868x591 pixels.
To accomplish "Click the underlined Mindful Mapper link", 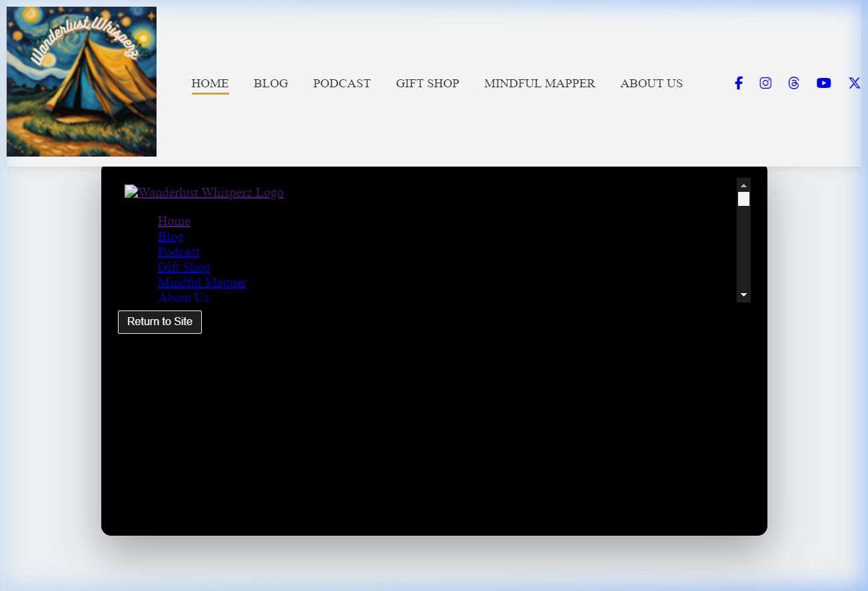I will pos(202,283).
